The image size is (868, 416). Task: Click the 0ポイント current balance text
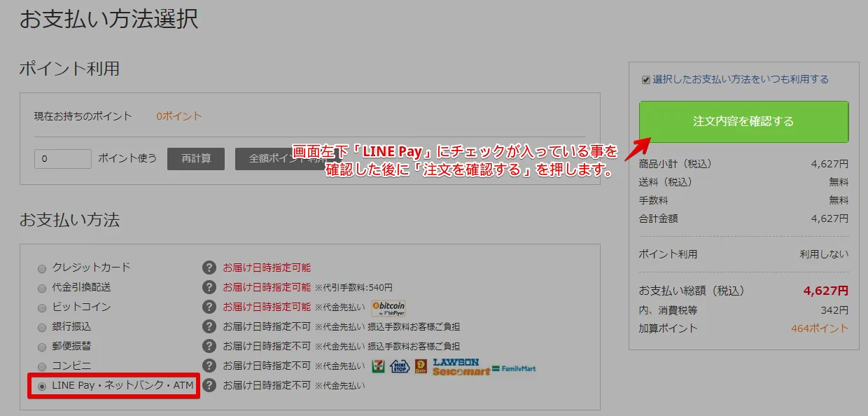179,116
